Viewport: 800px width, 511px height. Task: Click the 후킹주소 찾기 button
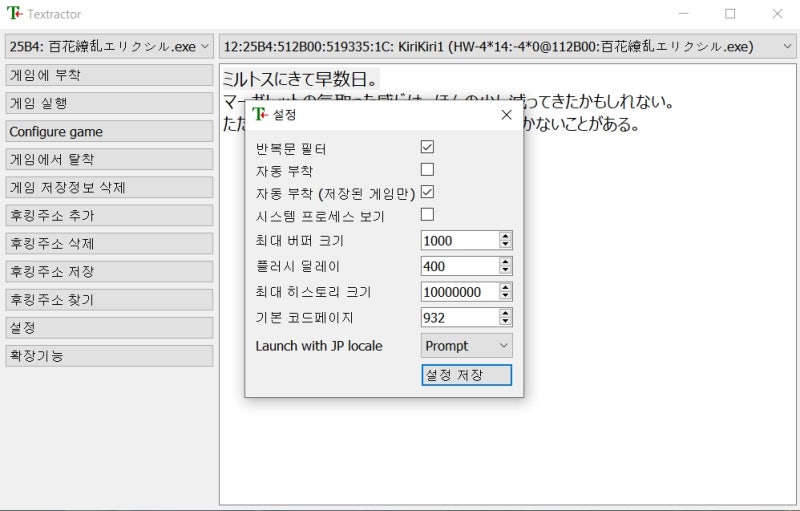tap(109, 299)
